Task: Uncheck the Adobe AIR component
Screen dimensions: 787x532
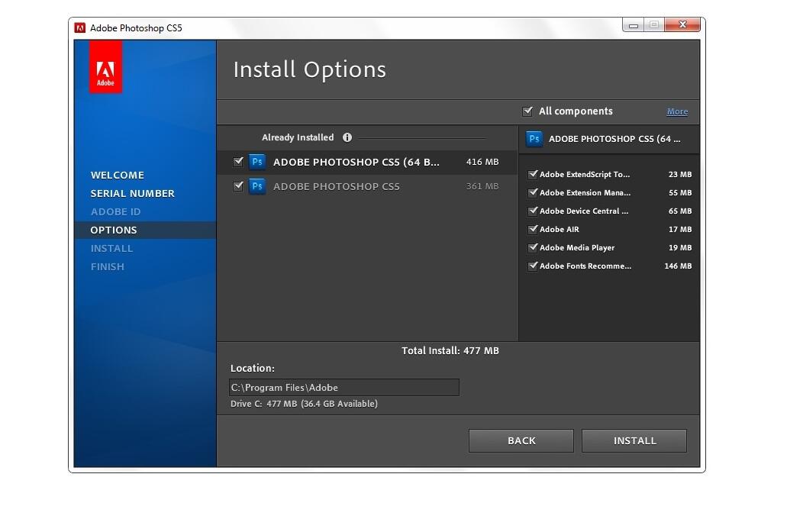Action: tap(533, 229)
